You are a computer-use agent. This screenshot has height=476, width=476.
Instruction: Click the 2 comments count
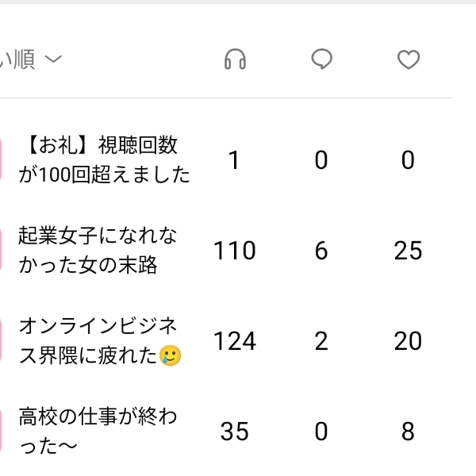[x=321, y=342]
